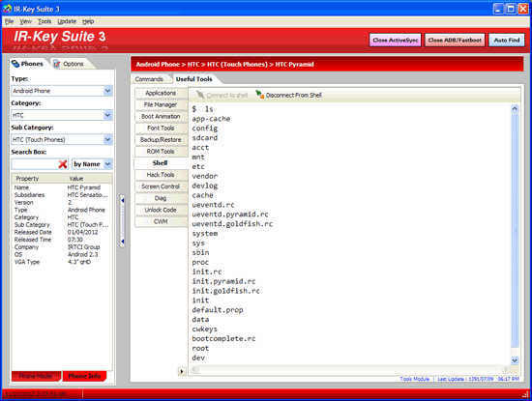Click 'bootcomplete.rc' in shell output
The width and height of the screenshot is (532, 401).
click(x=223, y=338)
